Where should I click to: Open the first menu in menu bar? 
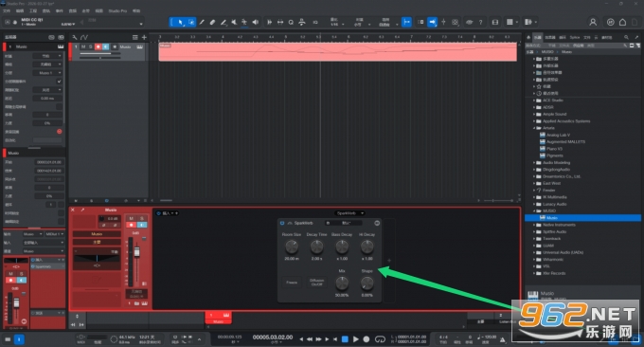7,10
